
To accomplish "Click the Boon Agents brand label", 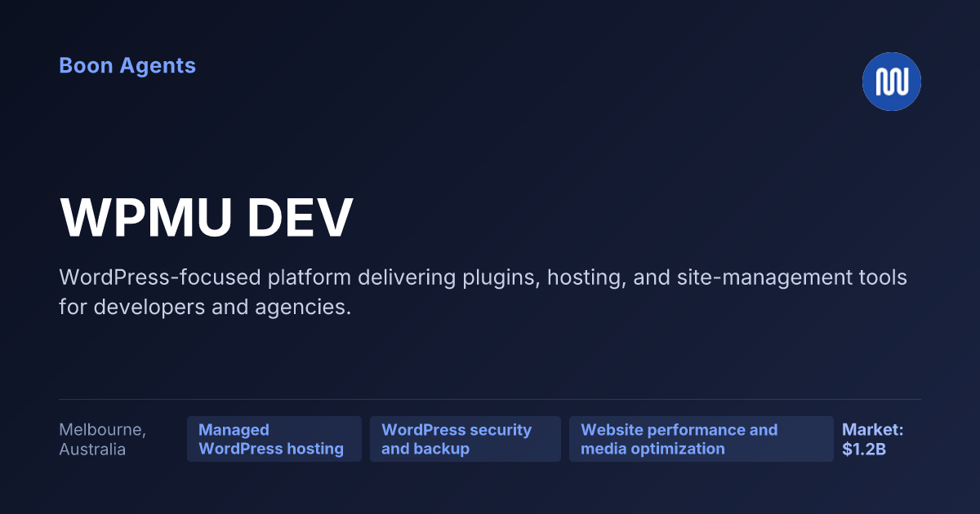I will 127,66.
